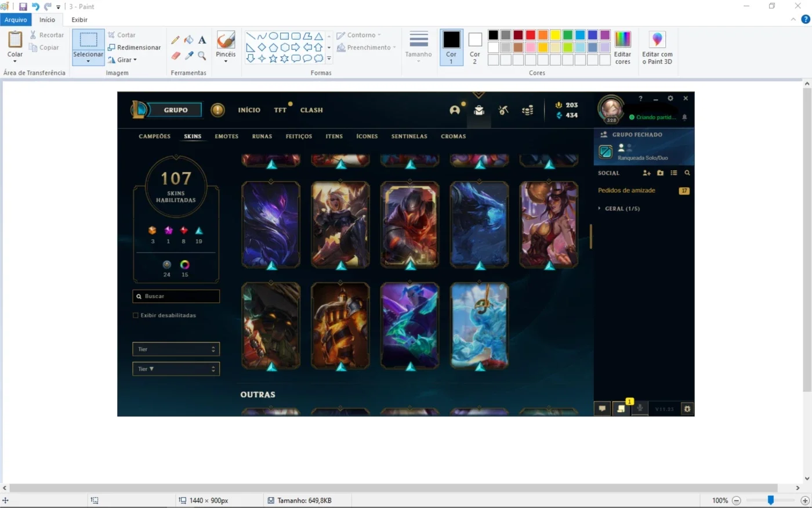Click the EMOTES collection tab
This screenshot has height=508, width=812.
[x=227, y=136]
